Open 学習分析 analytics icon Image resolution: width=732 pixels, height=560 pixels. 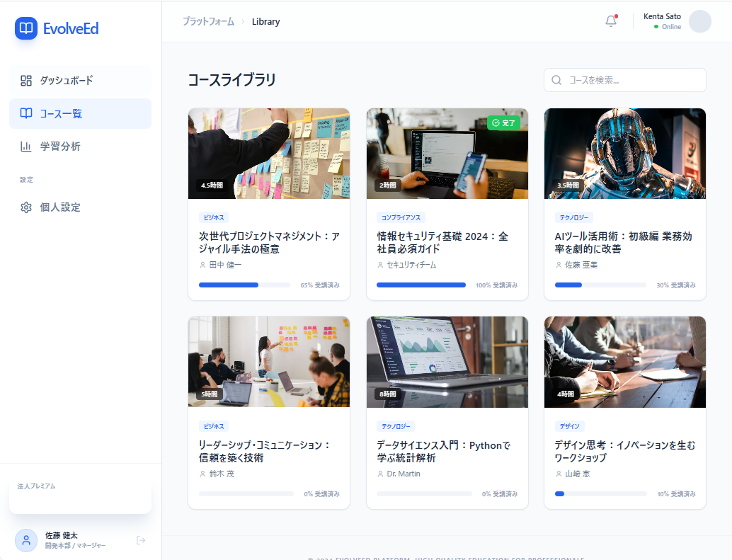coord(26,147)
